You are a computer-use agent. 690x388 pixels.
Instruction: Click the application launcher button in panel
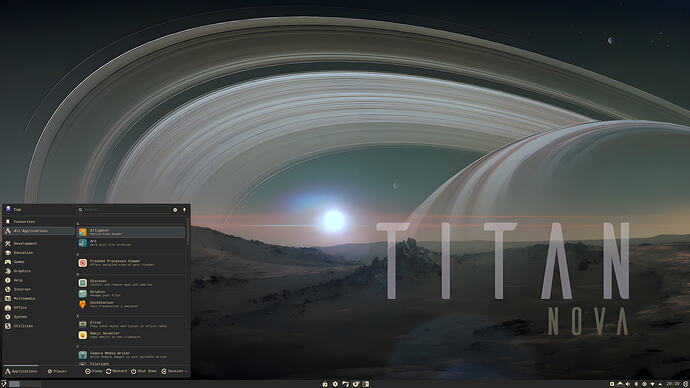click(4, 384)
